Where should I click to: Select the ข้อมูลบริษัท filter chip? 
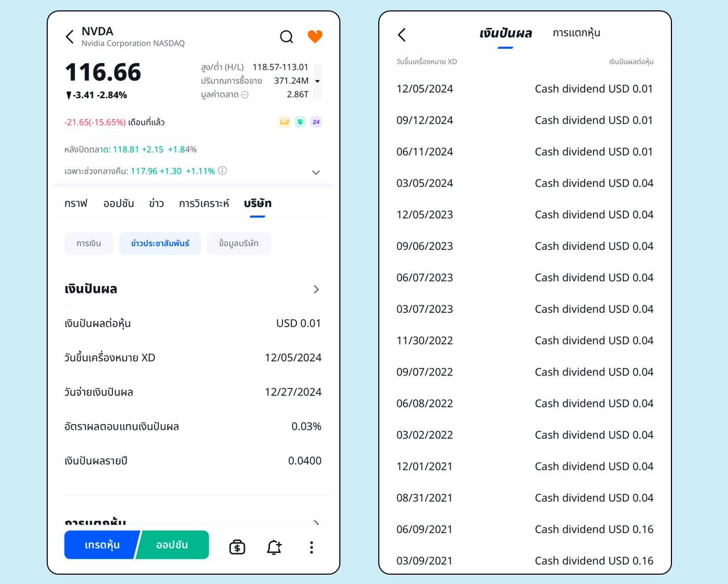tap(239, 243)
